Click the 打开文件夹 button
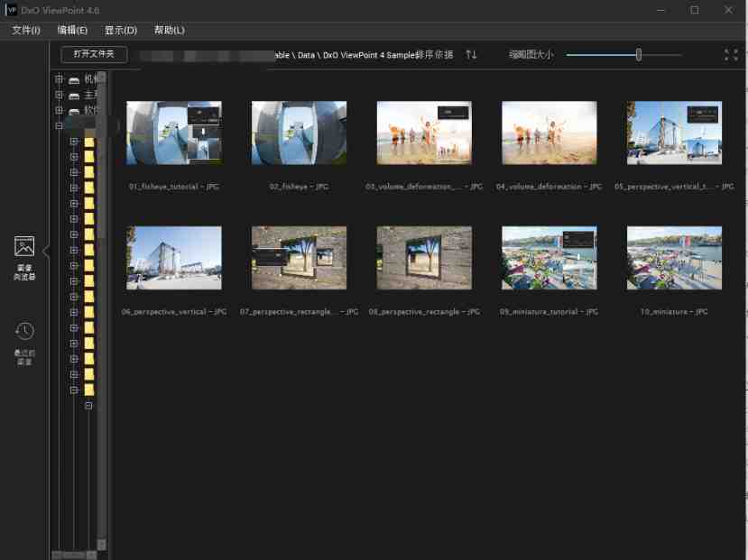 coord(94,54)
